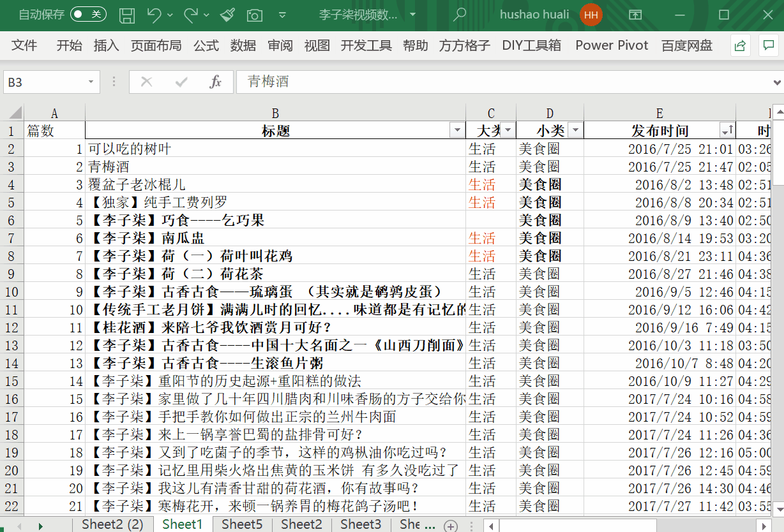Viewport: 784px width, 532px height.
Task: Click cell 【独家】纯手工费列罗
Action: coord(276,202)
